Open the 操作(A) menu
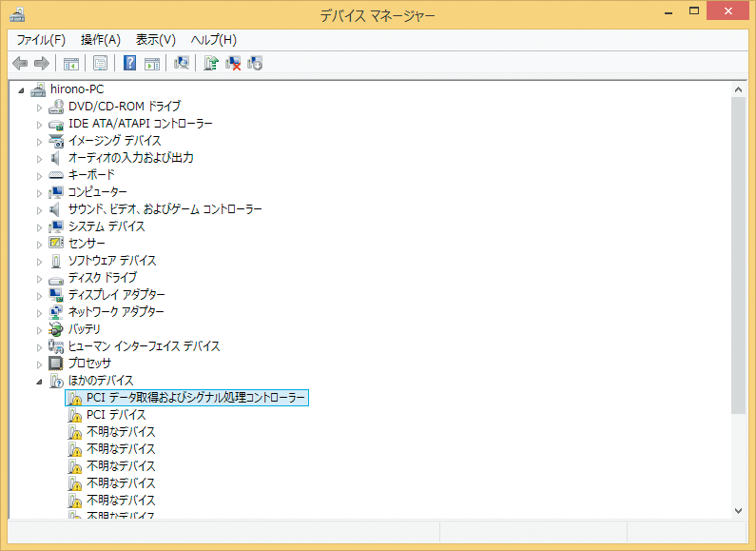 pyautogui.click(x=101, y=40)
